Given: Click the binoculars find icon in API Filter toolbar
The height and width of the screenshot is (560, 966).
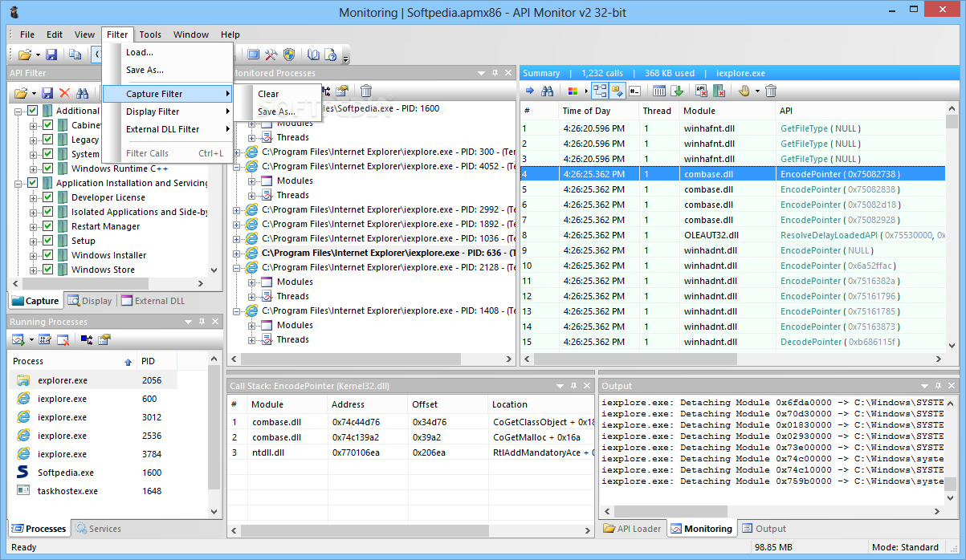Looking at the screenshot, I should coord(83,93).
